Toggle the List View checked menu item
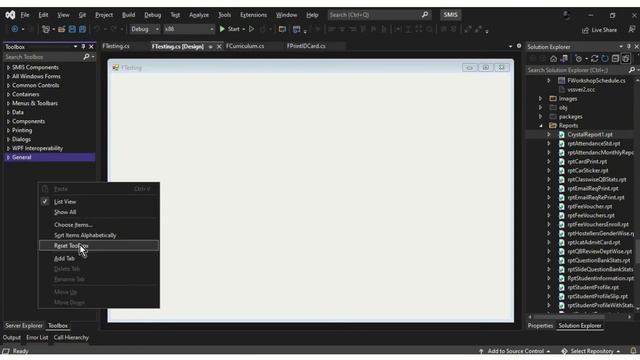The width and height of the screenshot is (640, 360). (x=65, y=202)
